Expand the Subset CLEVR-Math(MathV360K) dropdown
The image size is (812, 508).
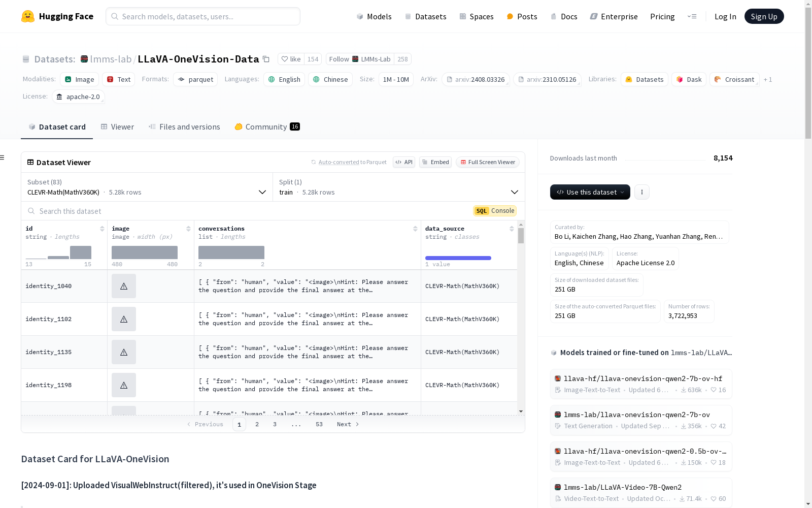(147, 187)
